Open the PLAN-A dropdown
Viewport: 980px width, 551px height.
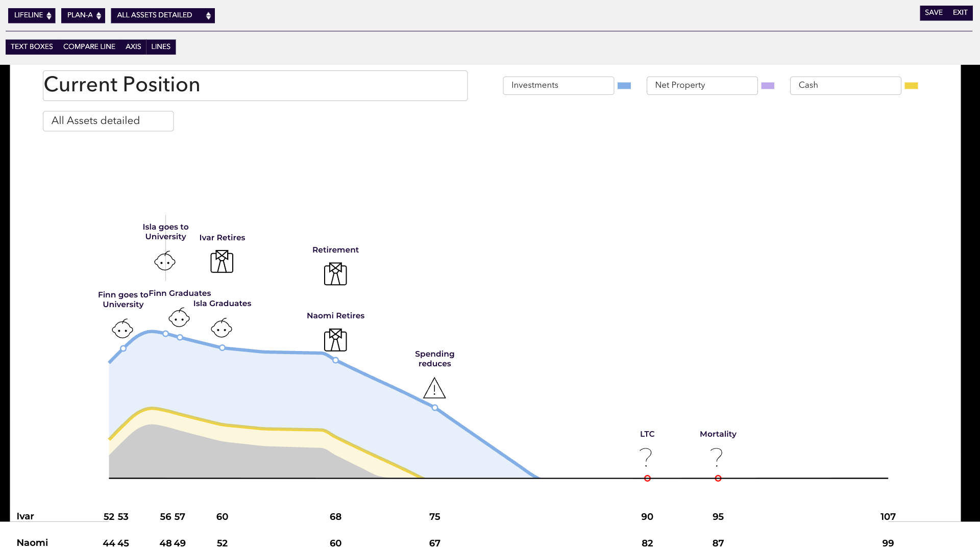[x=83, y=15]
